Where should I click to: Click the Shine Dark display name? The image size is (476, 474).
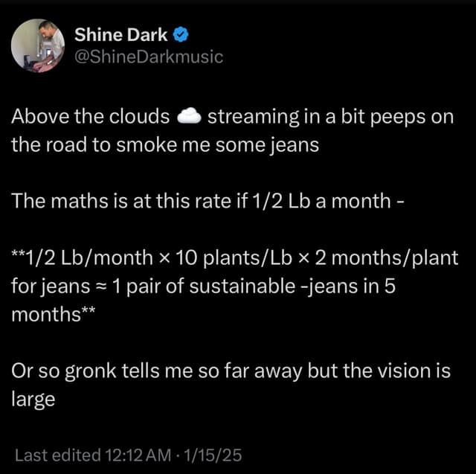[x=120, y=35]
